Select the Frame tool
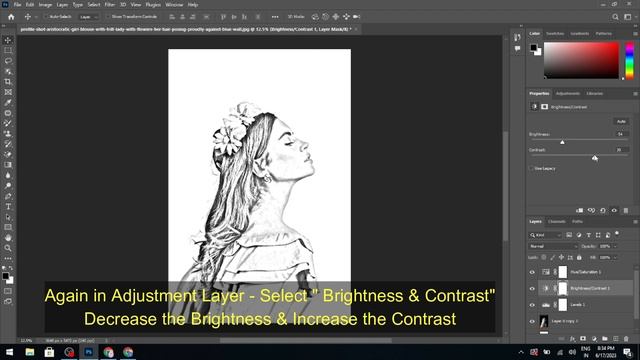This screenshot has width=640, height=360. click(x=8, y=92)
